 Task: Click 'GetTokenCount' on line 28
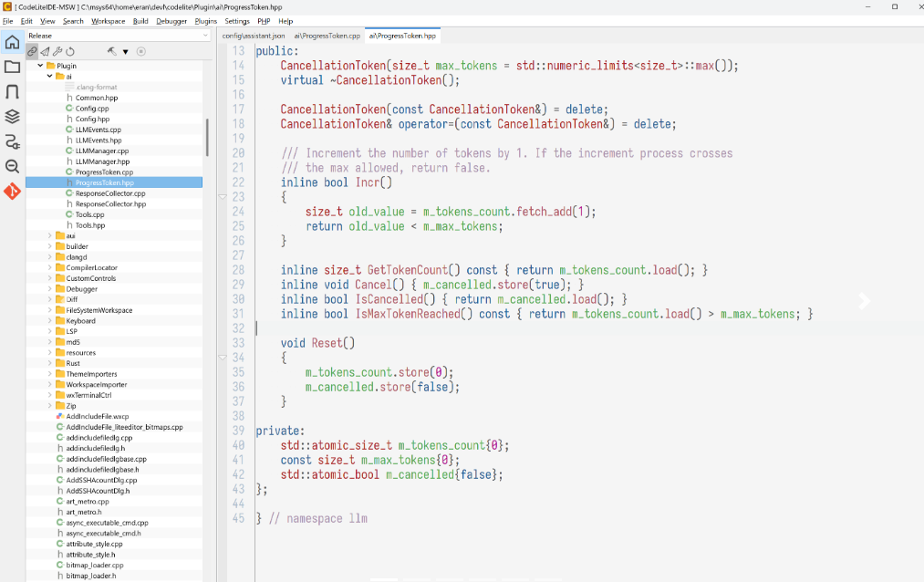pyautogui.click(x=408, y=270)
